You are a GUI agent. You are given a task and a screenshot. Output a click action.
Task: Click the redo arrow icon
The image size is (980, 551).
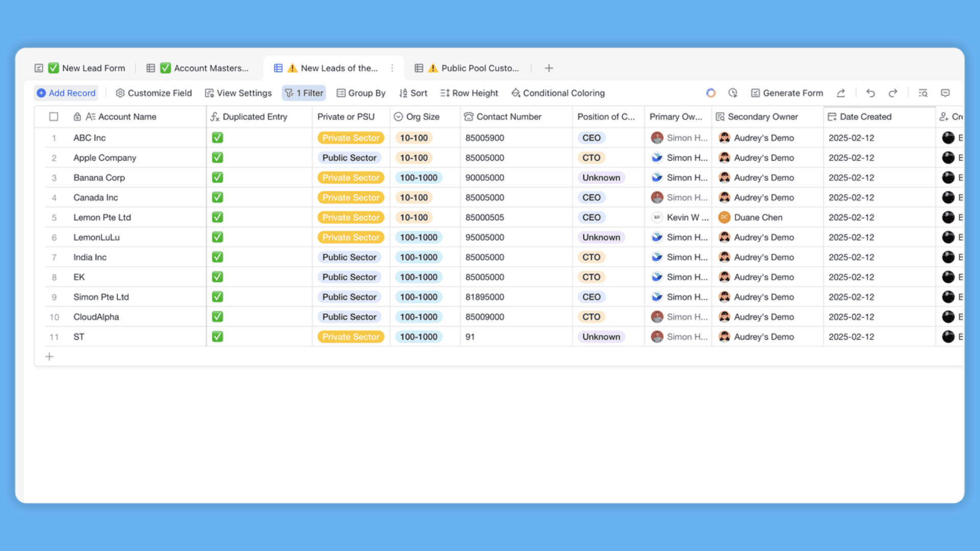[x=893, y=93]
